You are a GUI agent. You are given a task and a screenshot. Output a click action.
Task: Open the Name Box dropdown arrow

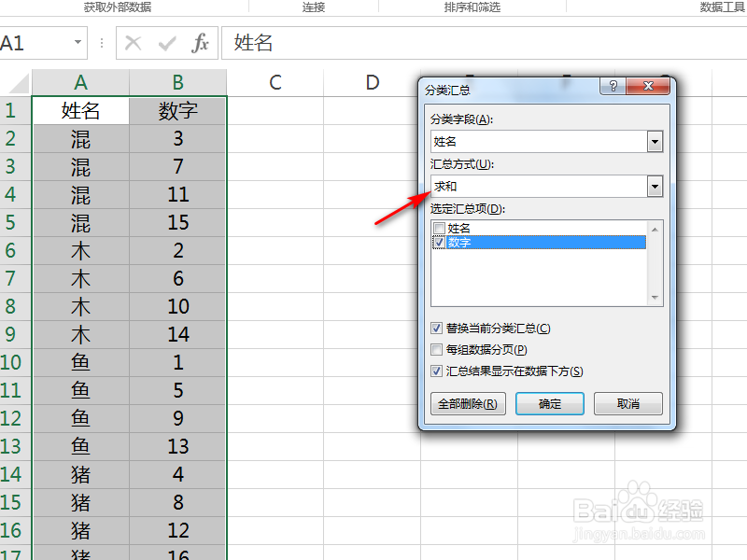coord(78,43)
